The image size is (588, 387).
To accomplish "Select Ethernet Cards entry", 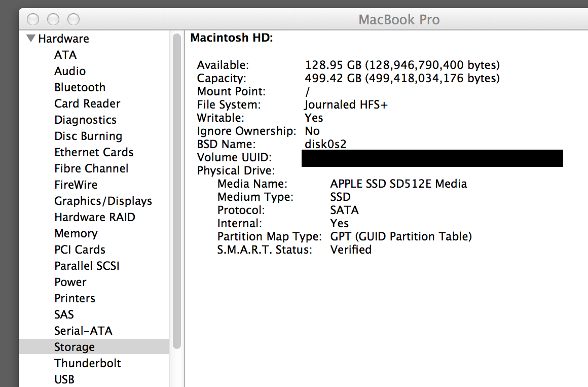I will coord(94,152).
